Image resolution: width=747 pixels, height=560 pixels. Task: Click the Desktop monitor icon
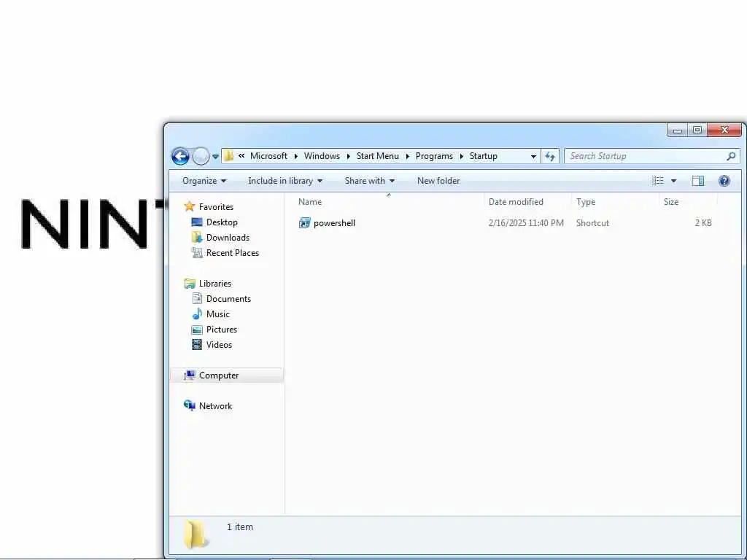197,222
